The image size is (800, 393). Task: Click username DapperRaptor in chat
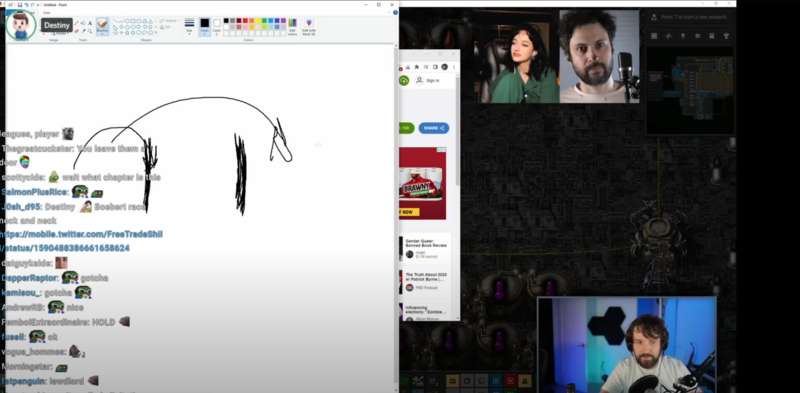pos(30,278)
